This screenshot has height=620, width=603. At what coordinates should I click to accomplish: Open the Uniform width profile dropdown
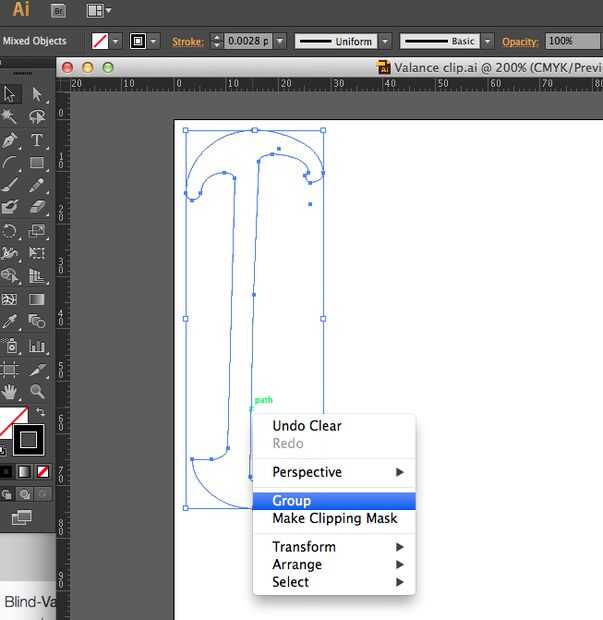tap(383, 41)
